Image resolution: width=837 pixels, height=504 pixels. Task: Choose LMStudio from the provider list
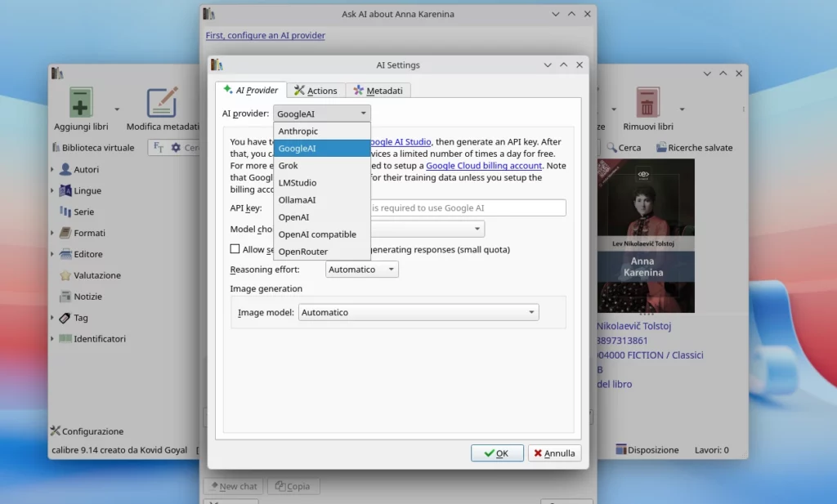321,182
